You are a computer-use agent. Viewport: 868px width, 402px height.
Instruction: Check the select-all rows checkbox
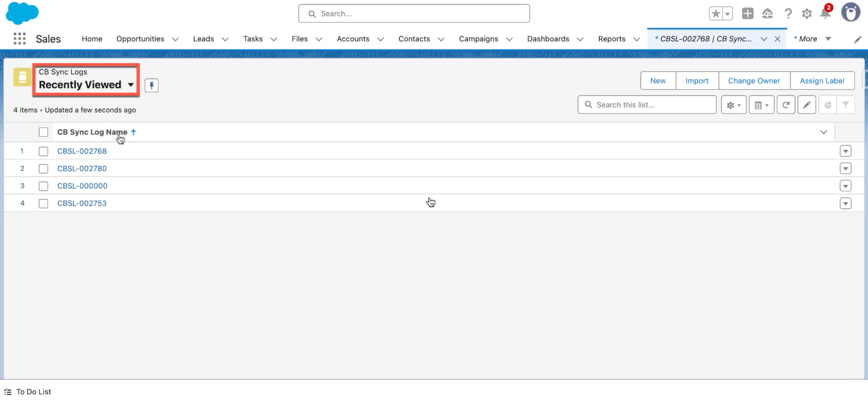pyautogui.click(x=43, y=132)
